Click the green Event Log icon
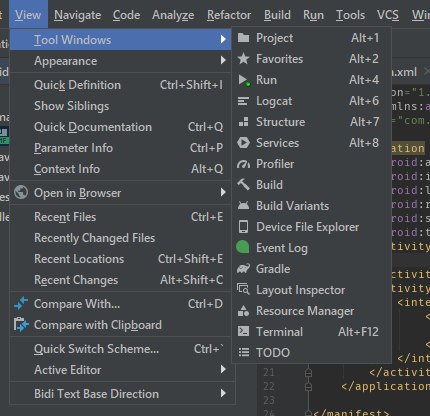This screenshot has height=416, width=430. (x=243, y=247)
